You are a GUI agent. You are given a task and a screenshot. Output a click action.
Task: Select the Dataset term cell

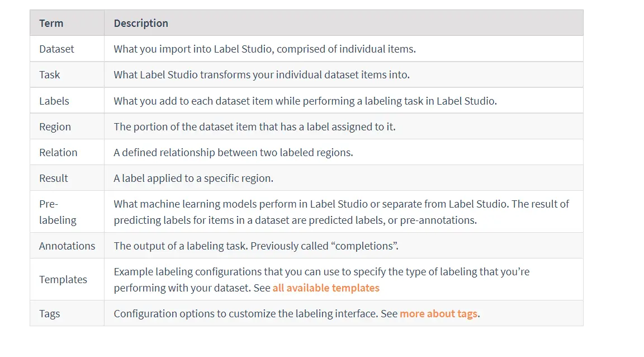67,49
